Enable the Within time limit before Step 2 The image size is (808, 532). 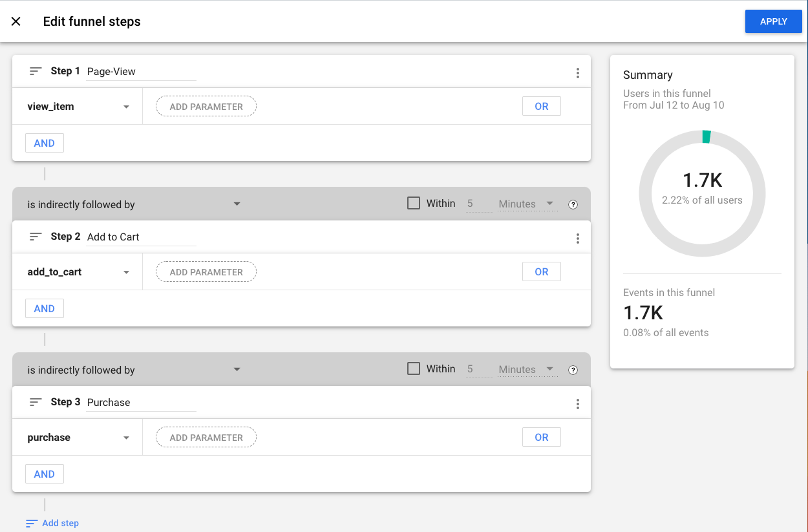click(x=413, y=202)
